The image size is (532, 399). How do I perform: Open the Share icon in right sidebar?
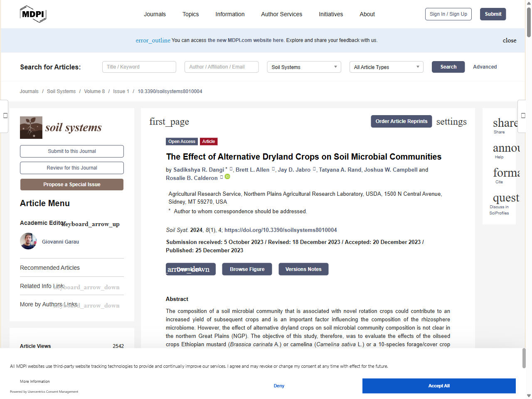point(504,123)
